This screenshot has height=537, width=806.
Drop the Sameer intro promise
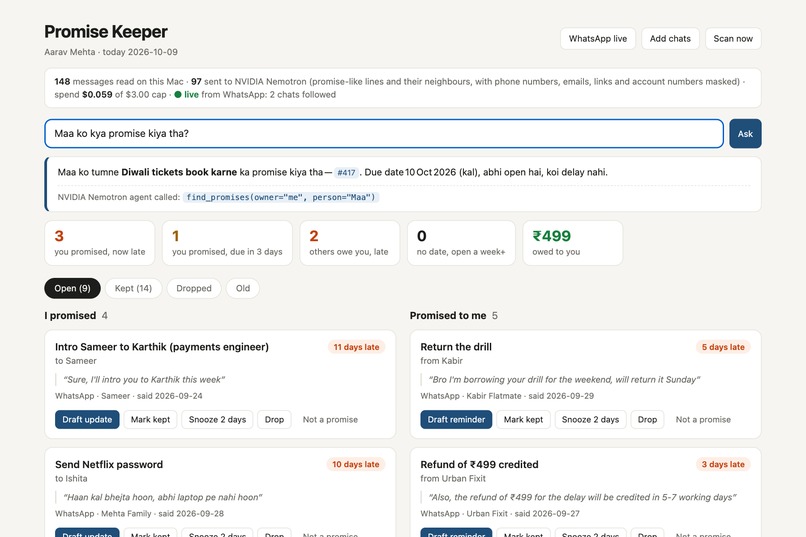[x=274, y=419]
